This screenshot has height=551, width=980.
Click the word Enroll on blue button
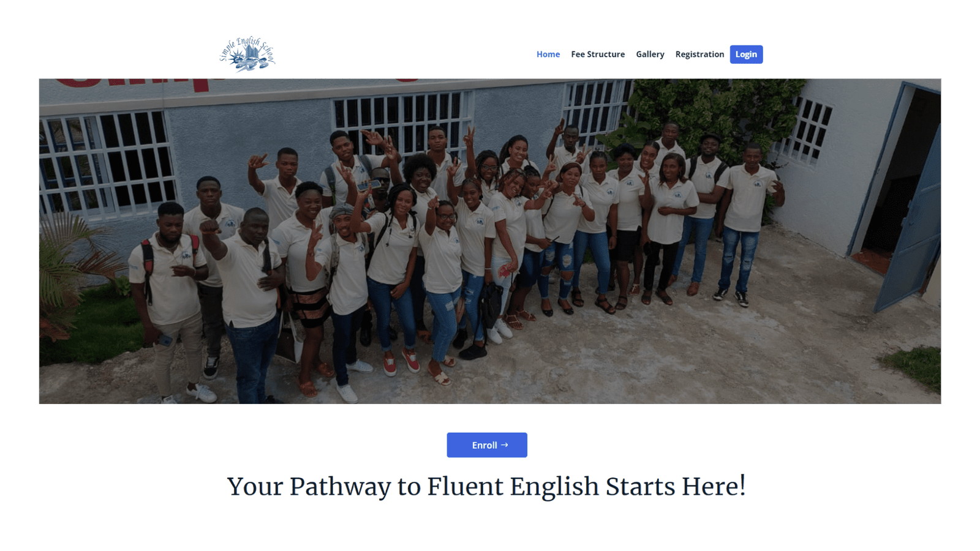tap(484, 445)
